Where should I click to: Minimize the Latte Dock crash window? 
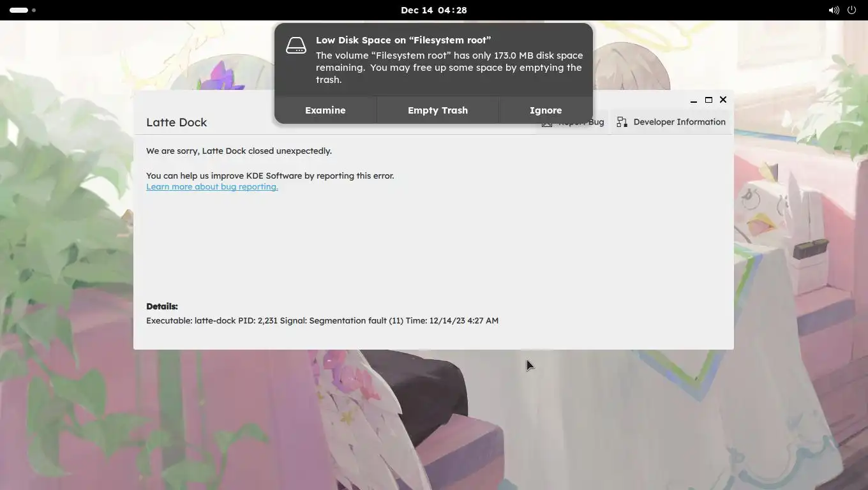[x=694, y=100]
